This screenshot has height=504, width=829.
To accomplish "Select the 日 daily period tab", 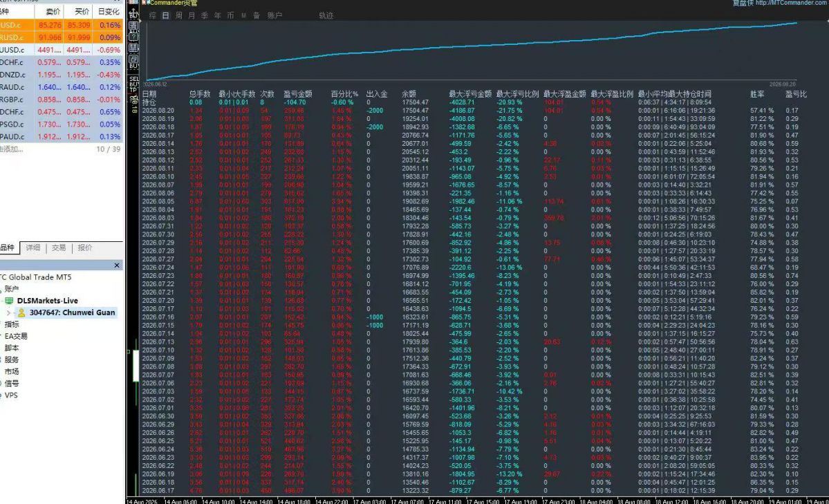I will (x=165, y=16).
